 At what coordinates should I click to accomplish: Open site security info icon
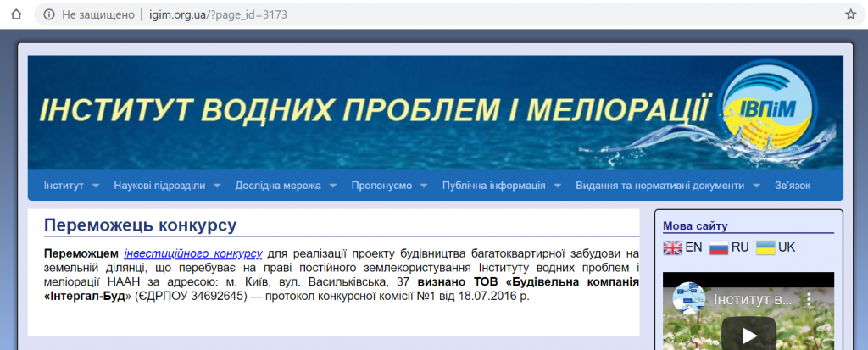48,14
